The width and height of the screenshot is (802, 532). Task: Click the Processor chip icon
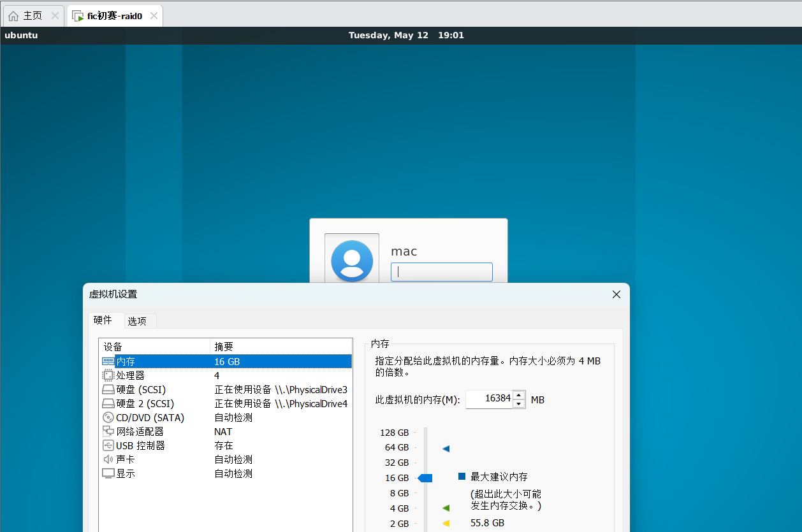[x=108, y=375]
